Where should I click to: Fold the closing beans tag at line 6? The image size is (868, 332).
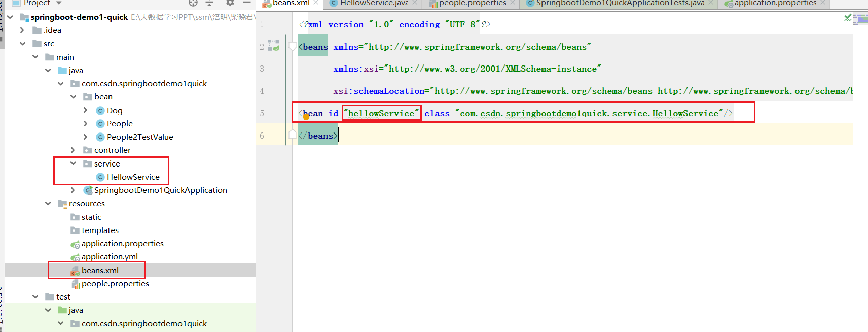click(292, 135)
